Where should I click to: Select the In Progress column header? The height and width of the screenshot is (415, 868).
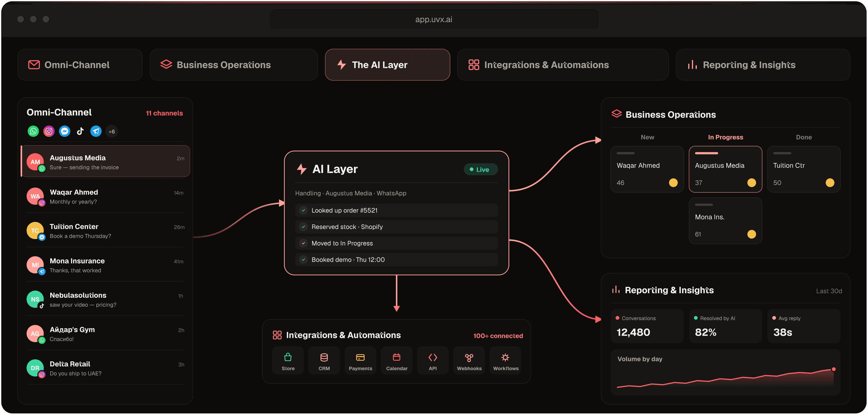(725, 137)
